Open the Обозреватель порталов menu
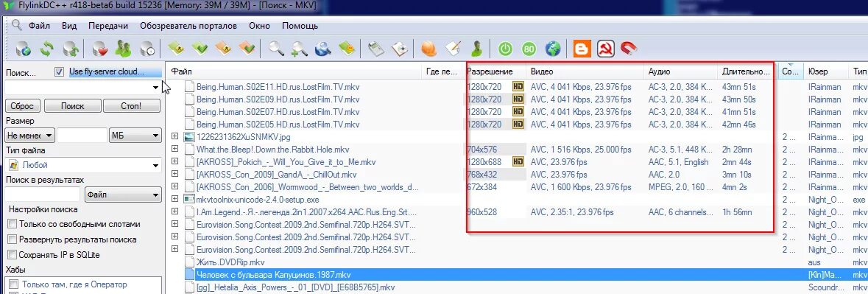 click(188, 26)
